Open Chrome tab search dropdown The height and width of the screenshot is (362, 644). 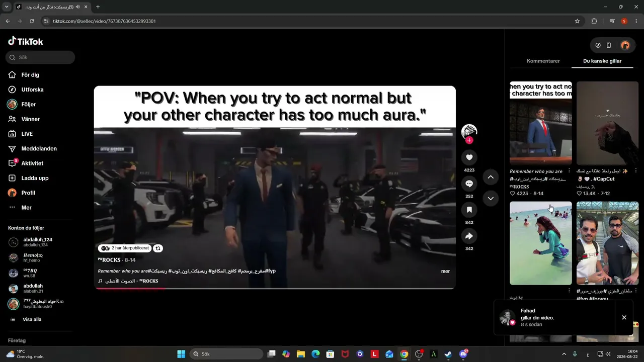[x=7, y=7]
